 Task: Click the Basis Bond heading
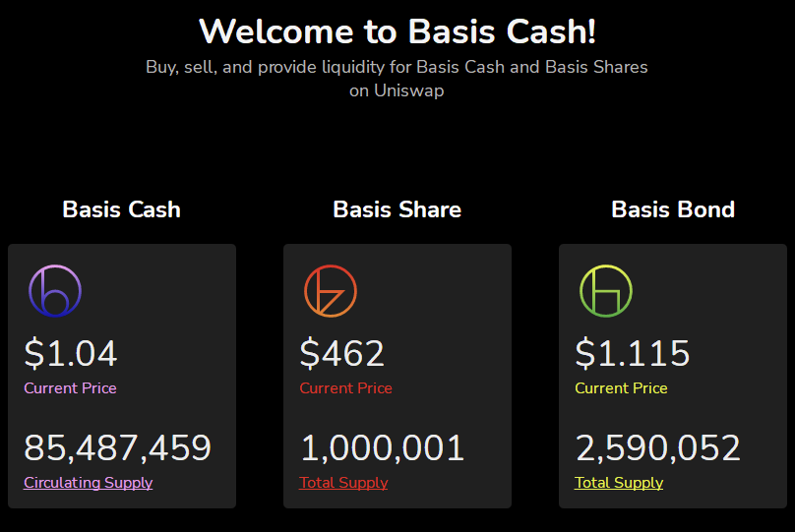[673, 209]
